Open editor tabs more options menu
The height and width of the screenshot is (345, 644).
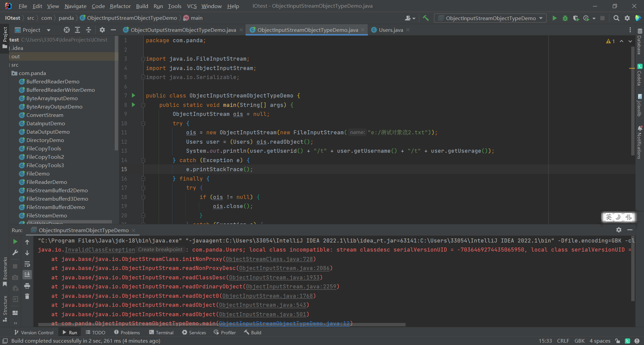click(x=630, y=30)
